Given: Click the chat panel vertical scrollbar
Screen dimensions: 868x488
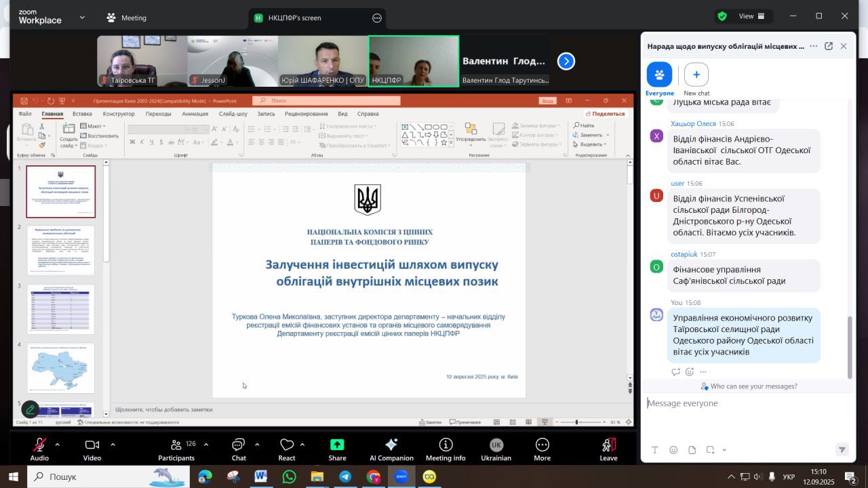Looking at the screenshot, I should pos(850,346).
